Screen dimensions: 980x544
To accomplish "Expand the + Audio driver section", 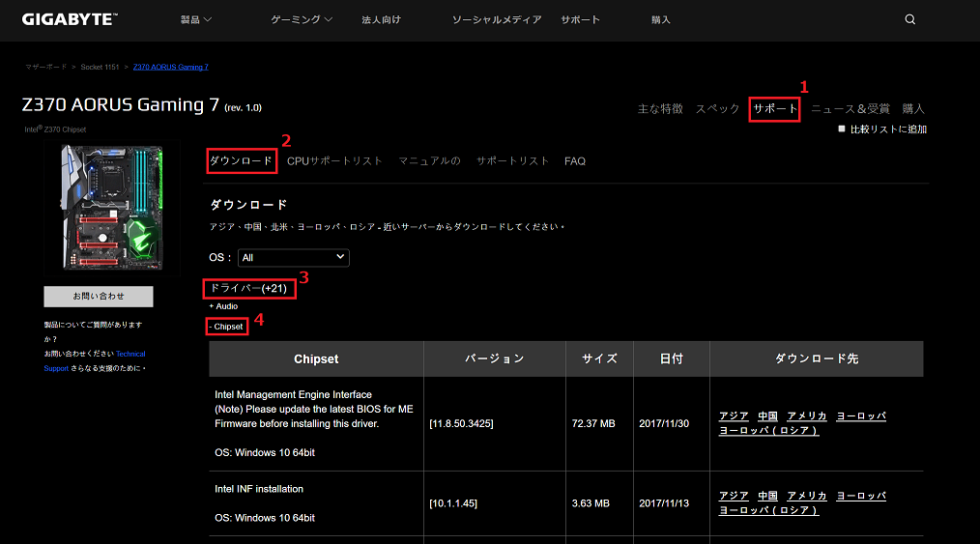I will [223, 306].
